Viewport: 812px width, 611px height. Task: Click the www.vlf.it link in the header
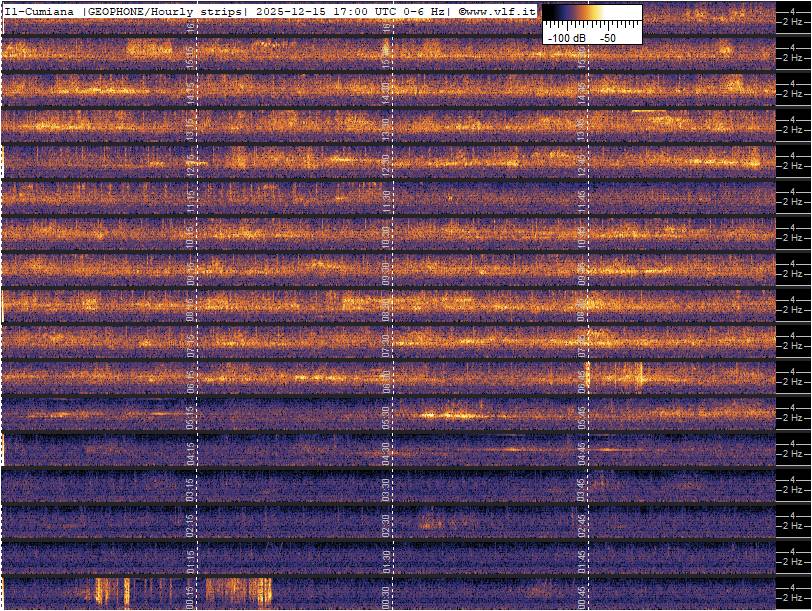pos(500,10)
